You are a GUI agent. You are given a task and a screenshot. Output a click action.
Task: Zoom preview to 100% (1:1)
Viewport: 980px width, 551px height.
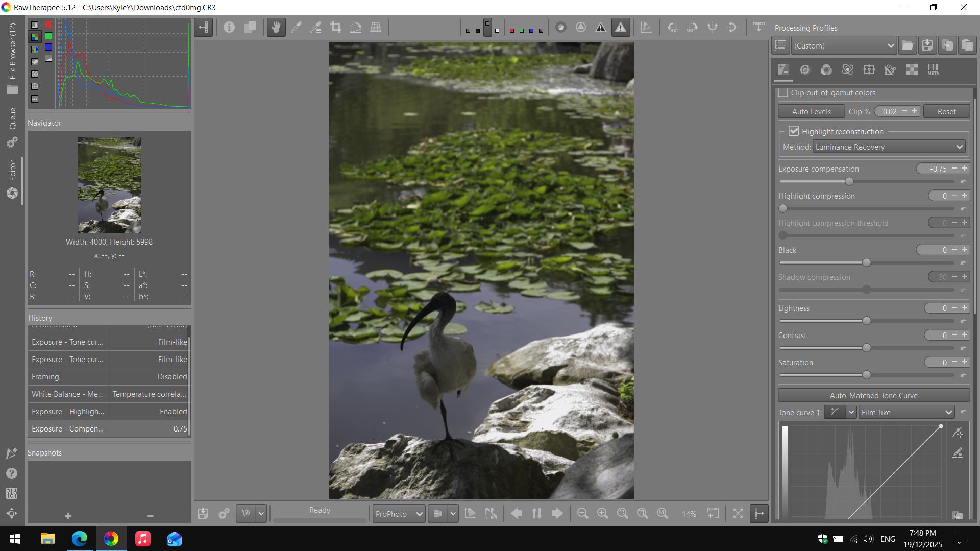point(663,514)
